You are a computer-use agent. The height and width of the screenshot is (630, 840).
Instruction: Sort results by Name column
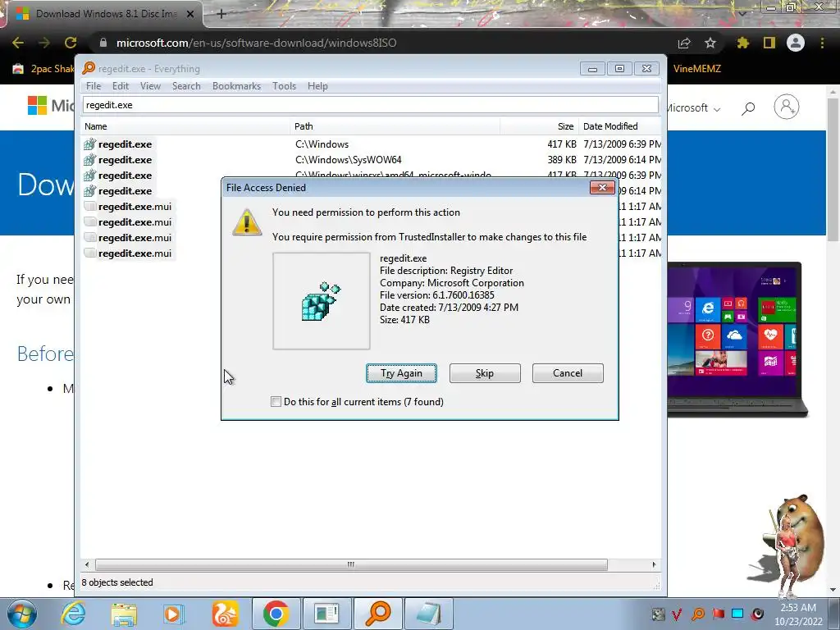point(185,126)
